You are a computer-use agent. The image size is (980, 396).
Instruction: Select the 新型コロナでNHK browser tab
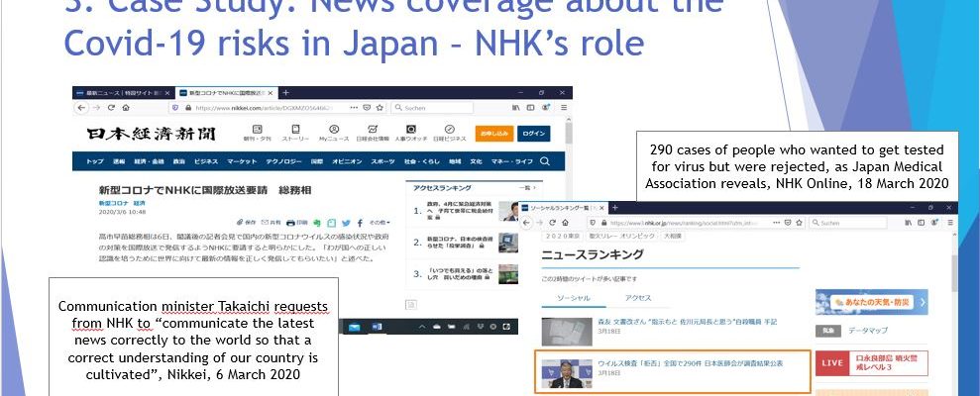pos(226,92)
